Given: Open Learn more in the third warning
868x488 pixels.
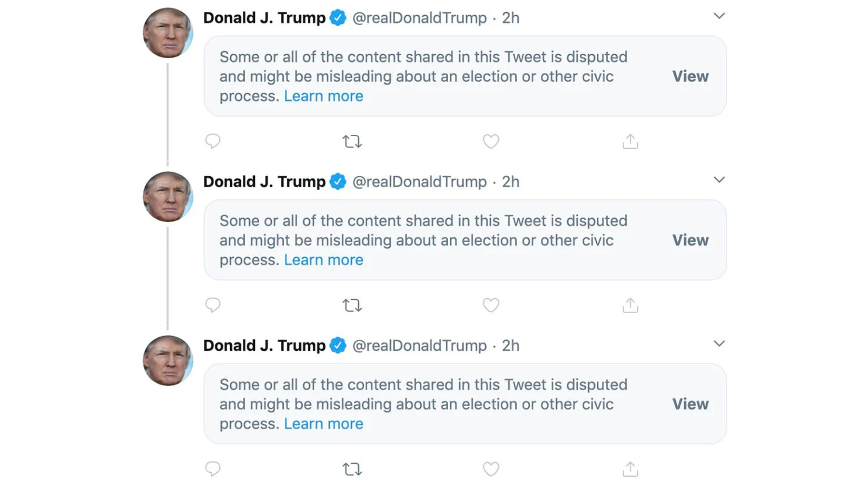Looking at the screenshot, I should 324,424.
